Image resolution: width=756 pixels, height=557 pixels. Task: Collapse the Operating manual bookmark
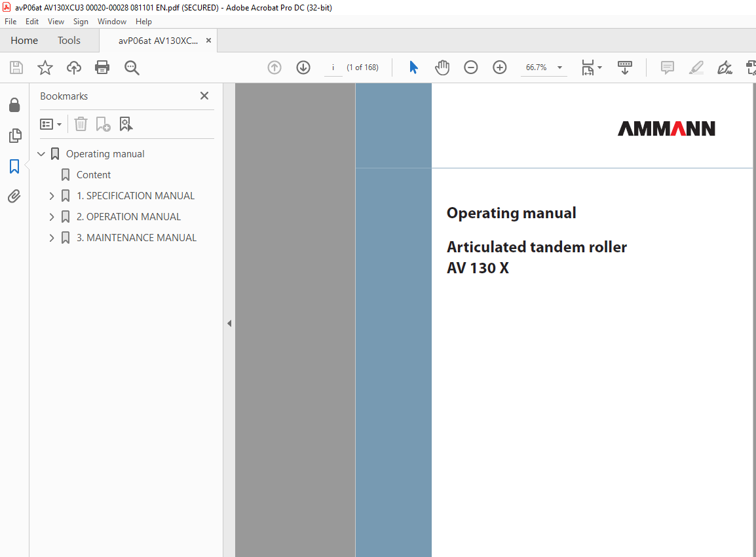click(41, 154)
